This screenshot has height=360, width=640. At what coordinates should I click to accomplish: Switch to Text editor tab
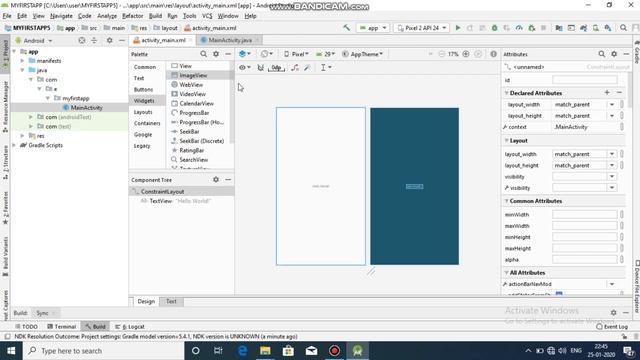pos(171,301)
